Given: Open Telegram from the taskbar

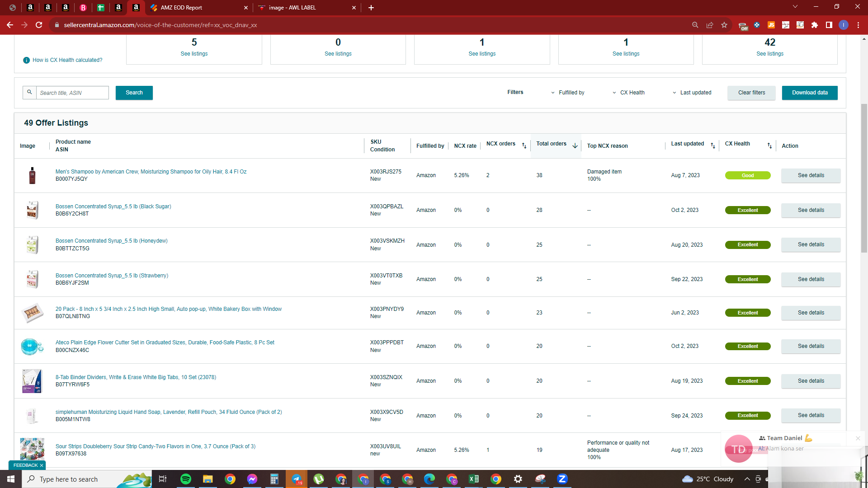Looking at the screenshot, I should 297,479.
